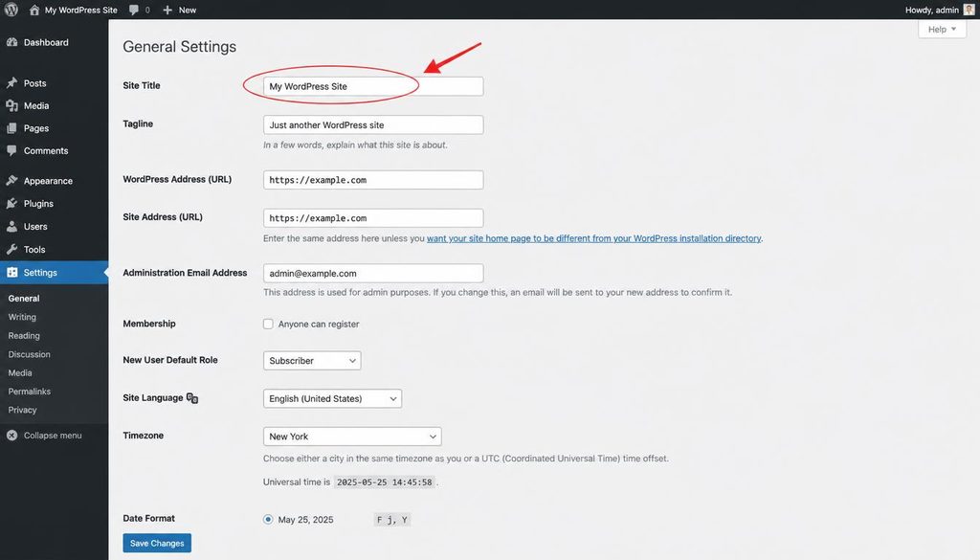The height and width of the screenshot is (560, 980).
Task: Open the Dashboard menu label
Action: tap(46, 42)
